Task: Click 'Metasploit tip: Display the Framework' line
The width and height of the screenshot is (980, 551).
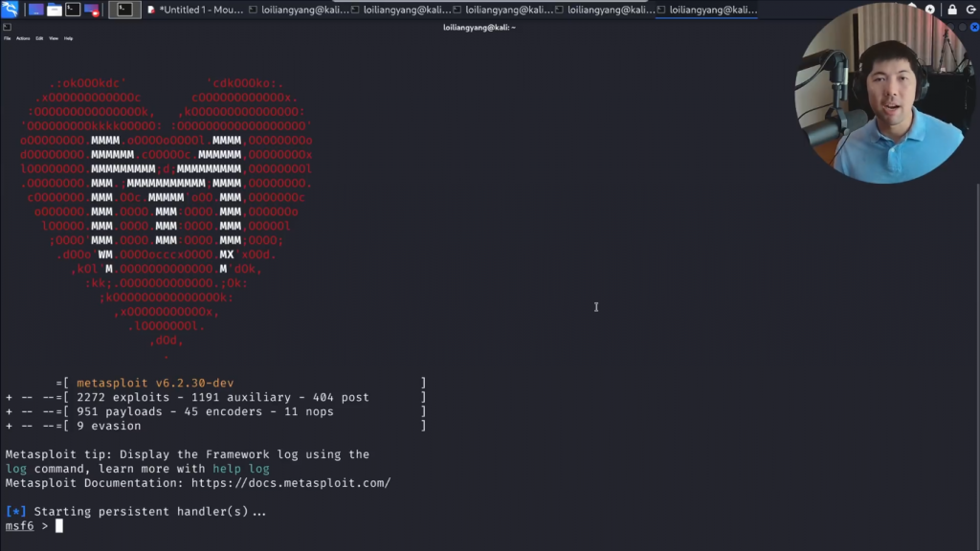Action: click(188, 454)
